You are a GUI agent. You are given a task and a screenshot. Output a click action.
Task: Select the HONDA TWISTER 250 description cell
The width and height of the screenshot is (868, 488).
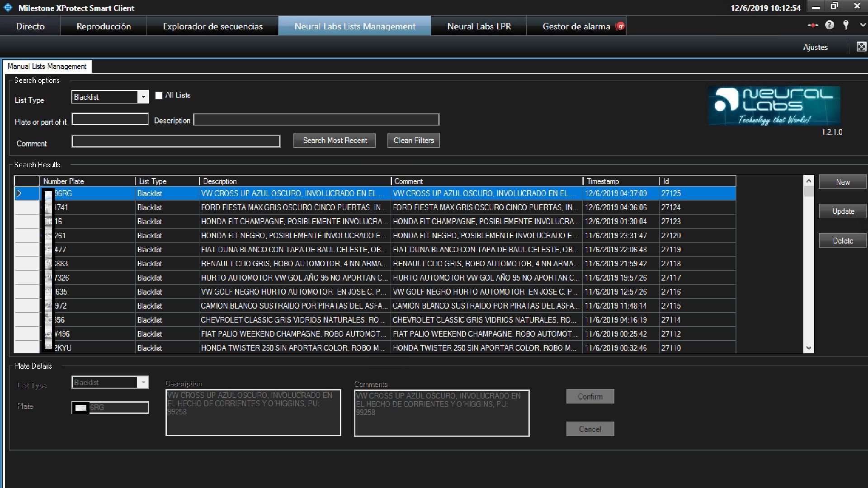click(x=295, y=347)
